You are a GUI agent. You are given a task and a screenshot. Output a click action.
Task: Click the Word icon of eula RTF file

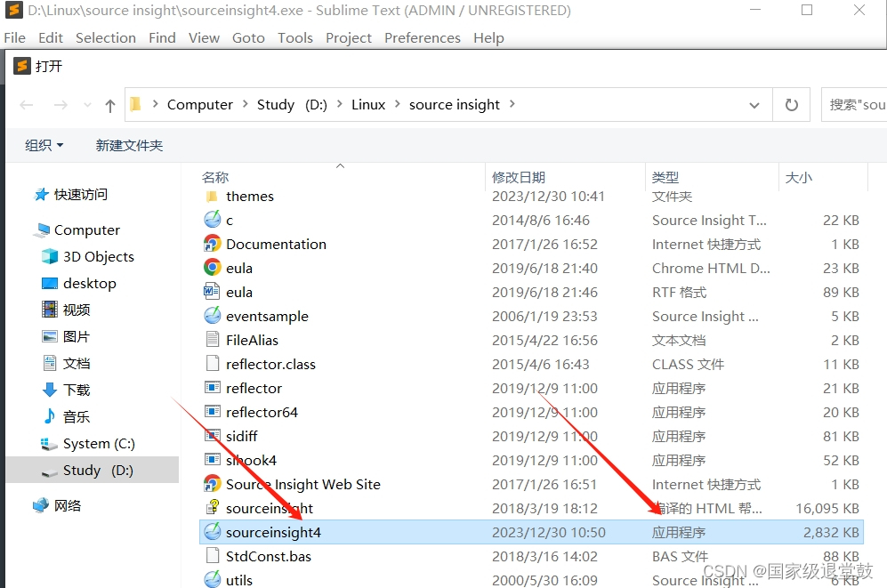point(212,292)
